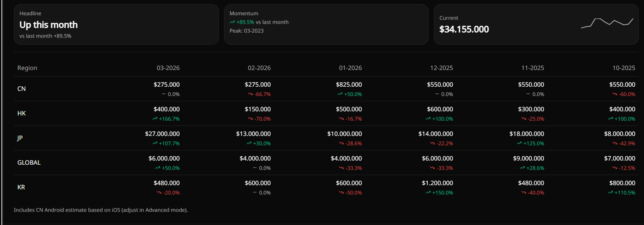Viewport: 644px width, 225px height.
Task: Click the -16.7% change for HK
Action: click(354, 119)
